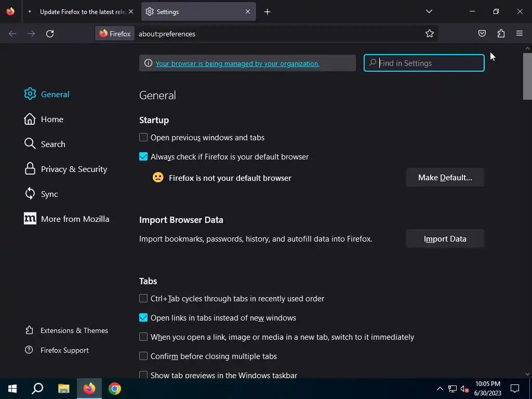Screen dimensions: 532x399
Task: Open the Search settings category
Action: point(45,144)
